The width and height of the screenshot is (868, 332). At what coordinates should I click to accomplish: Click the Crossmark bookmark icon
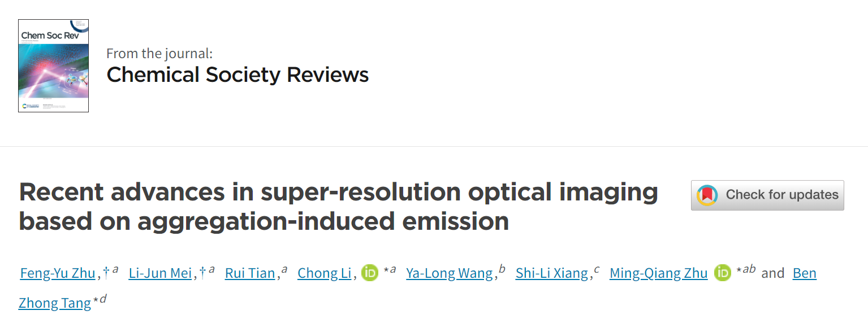coord(707,195)
